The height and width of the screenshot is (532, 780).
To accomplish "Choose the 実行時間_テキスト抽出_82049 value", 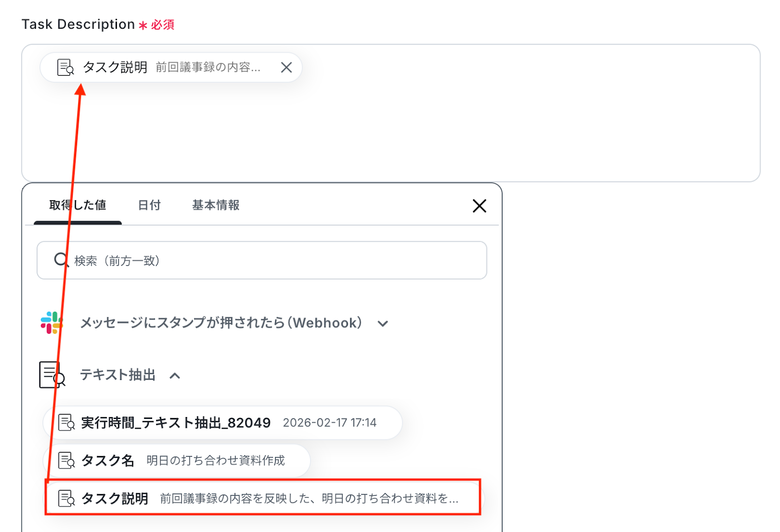I will [223, 422].
